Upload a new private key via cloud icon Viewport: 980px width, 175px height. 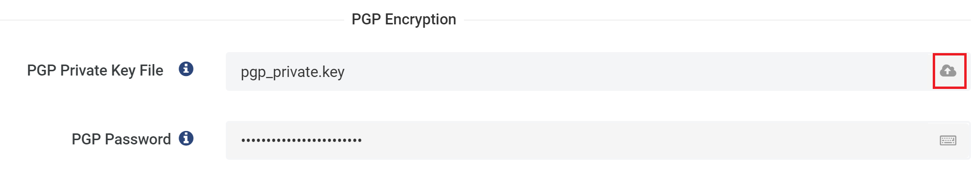(948, 71)
